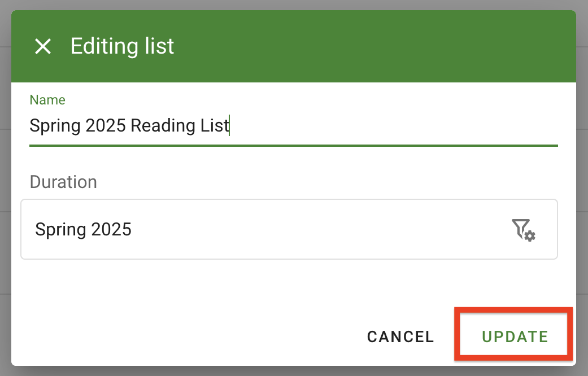Place cursor at end of list name
The image size is (588, 376).
point(229,125)
